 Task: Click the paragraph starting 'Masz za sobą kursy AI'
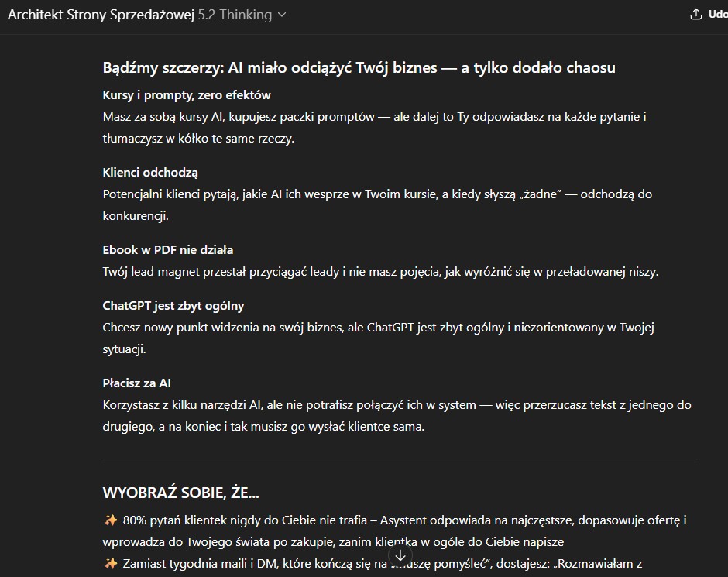(x=375, y=127)
